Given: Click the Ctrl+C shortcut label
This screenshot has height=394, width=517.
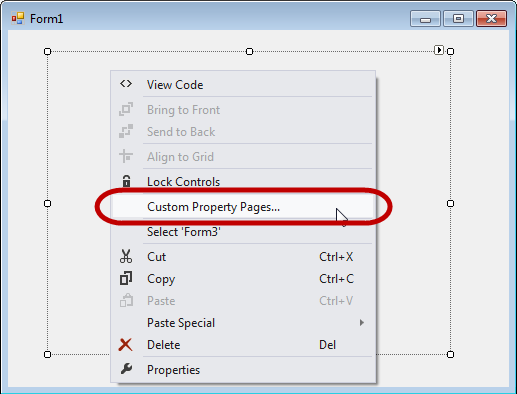Looking at the screenshot, I should pyautogui.click(x=336, y=279).
